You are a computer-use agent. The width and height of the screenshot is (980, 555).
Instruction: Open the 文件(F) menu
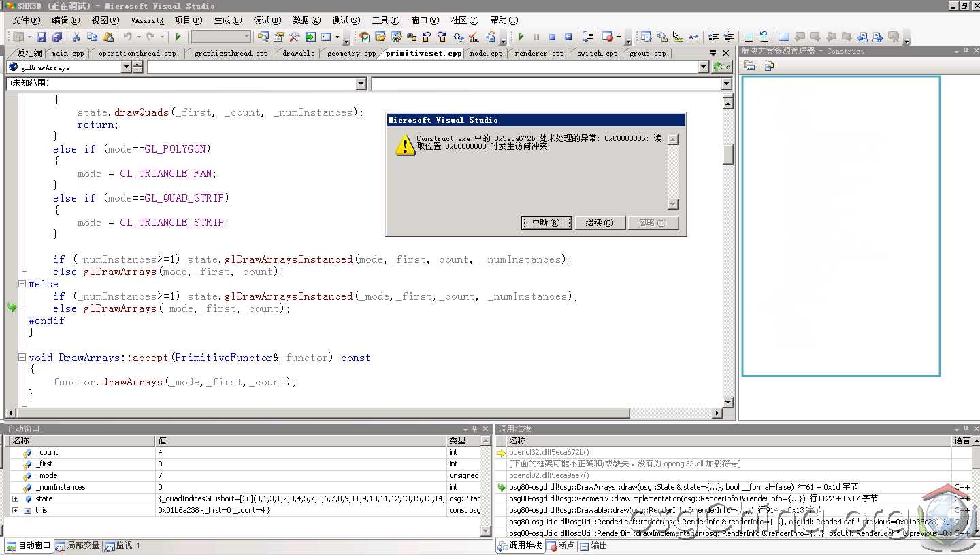click(26, 20)
